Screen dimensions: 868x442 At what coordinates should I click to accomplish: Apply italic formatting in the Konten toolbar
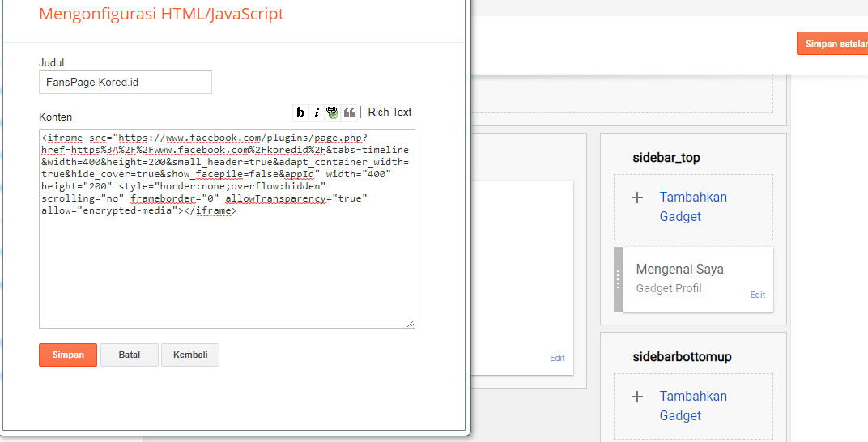coord(316,113)
